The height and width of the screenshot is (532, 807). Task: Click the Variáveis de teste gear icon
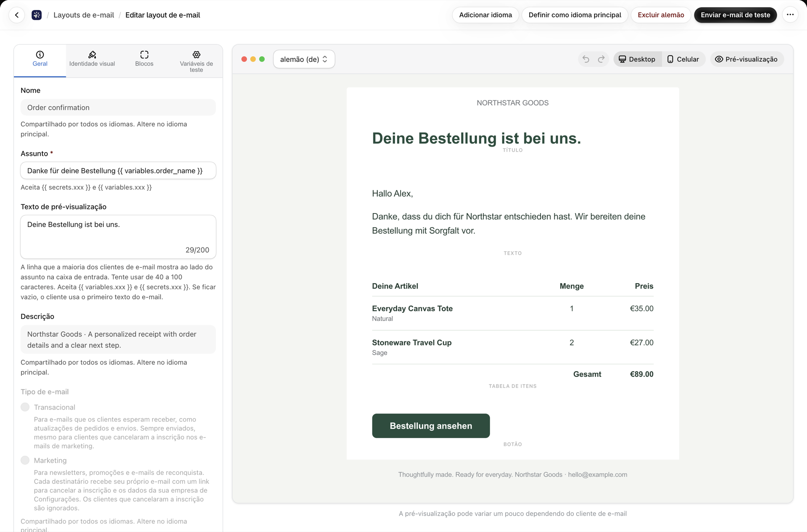coord(196,55)
